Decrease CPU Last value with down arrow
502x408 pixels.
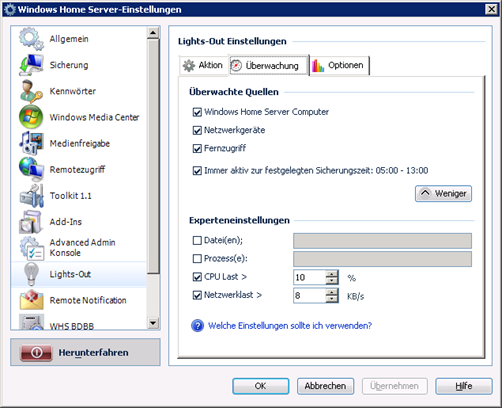pyautogui.click(x=332, y=281)
